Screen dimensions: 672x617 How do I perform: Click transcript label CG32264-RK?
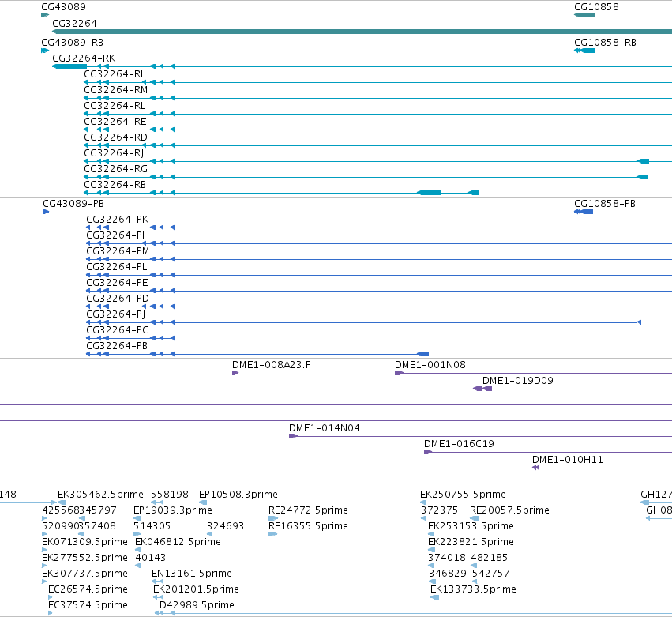pyautogui.click(x=84, y=58)
